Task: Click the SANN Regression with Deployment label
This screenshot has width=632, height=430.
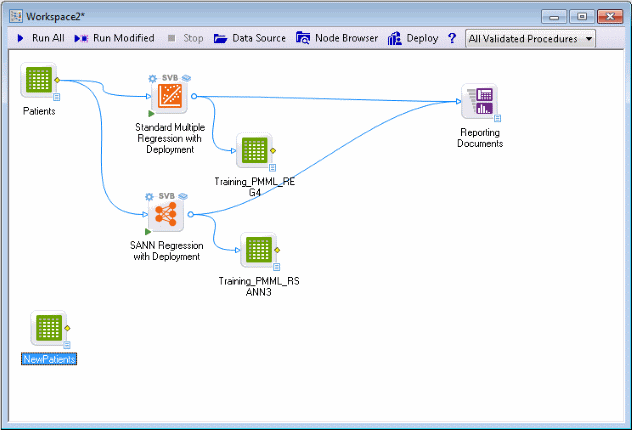Action: [x=166, y=251]
